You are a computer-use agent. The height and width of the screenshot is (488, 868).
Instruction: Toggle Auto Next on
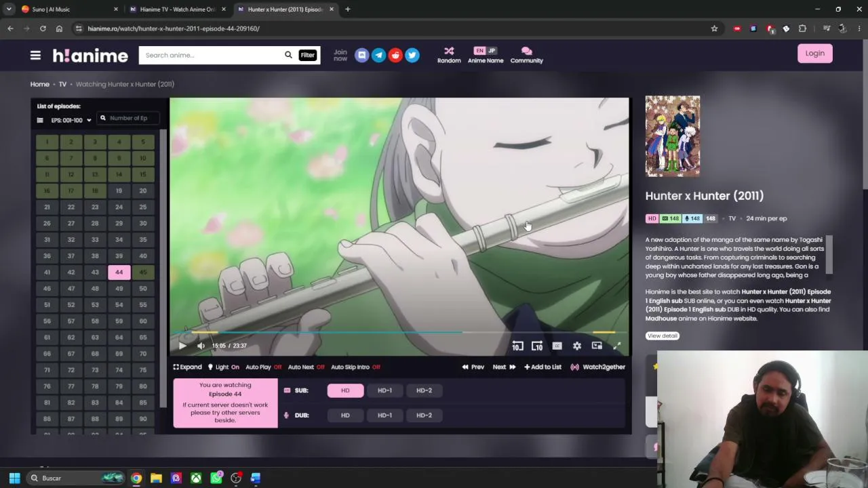coord(306,367)
